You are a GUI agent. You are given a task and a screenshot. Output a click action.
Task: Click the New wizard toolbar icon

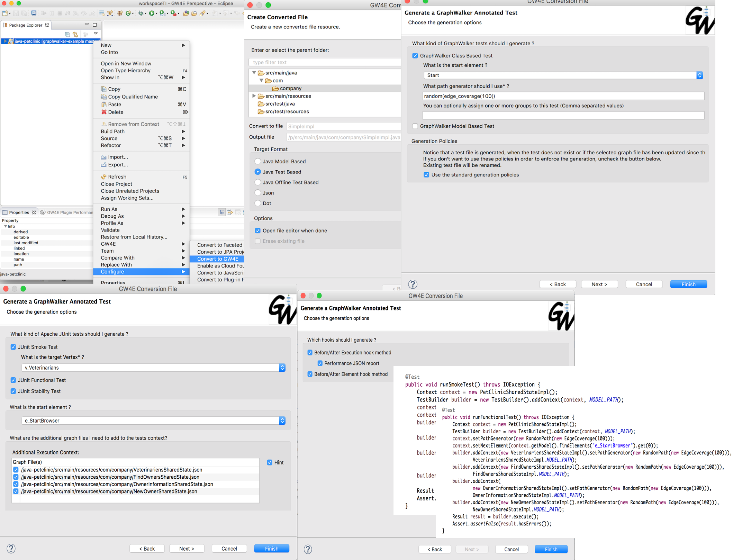5,13
